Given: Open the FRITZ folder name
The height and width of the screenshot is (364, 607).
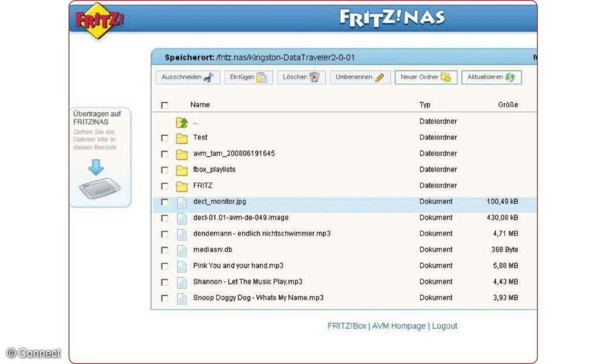Looking at the screenshot, I should 203,185.
